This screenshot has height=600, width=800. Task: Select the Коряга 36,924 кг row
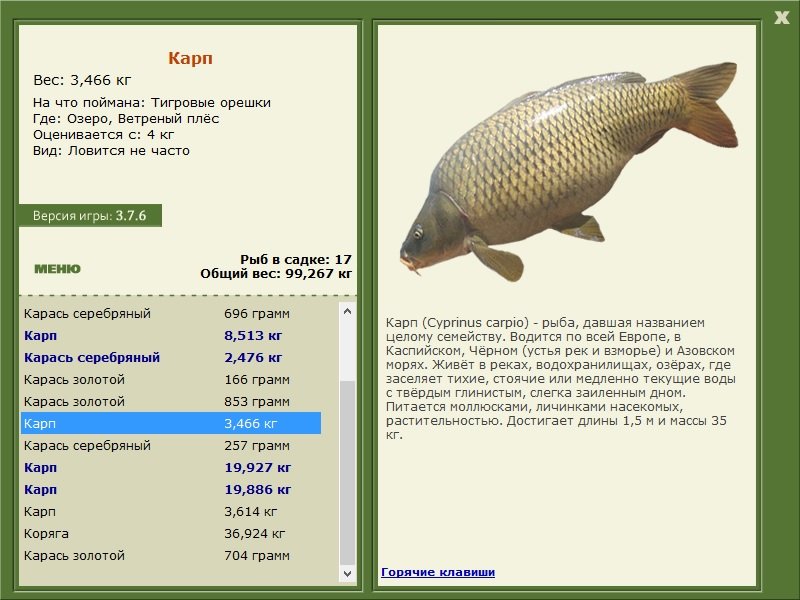(x=170, y=534)
